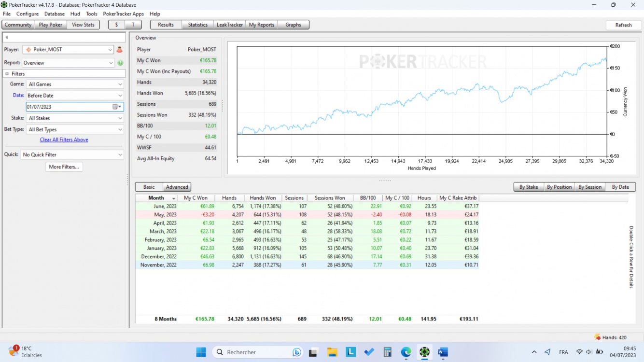Open the PokerTracker Apps menu
The width and height of the screenshot is (644, 362).
pyautogui.click(x=124, y=14)
